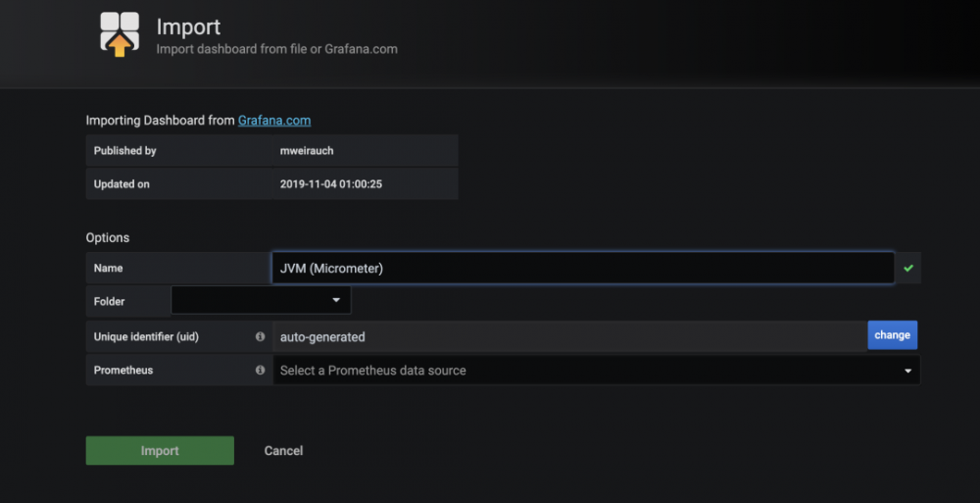Click the Published by label
Screen dimensions: 980x503
[x=125, y=151]
